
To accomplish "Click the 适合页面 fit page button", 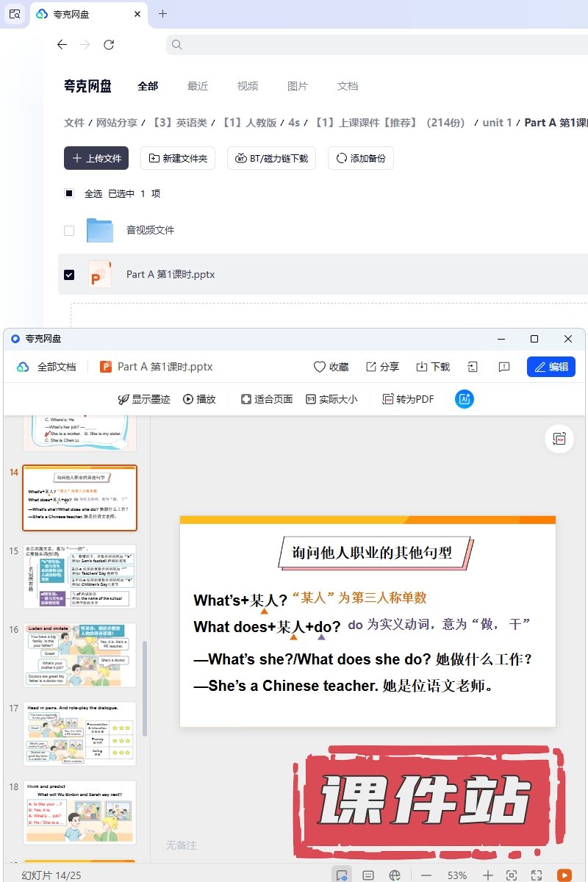I will (x=266, y=399).
